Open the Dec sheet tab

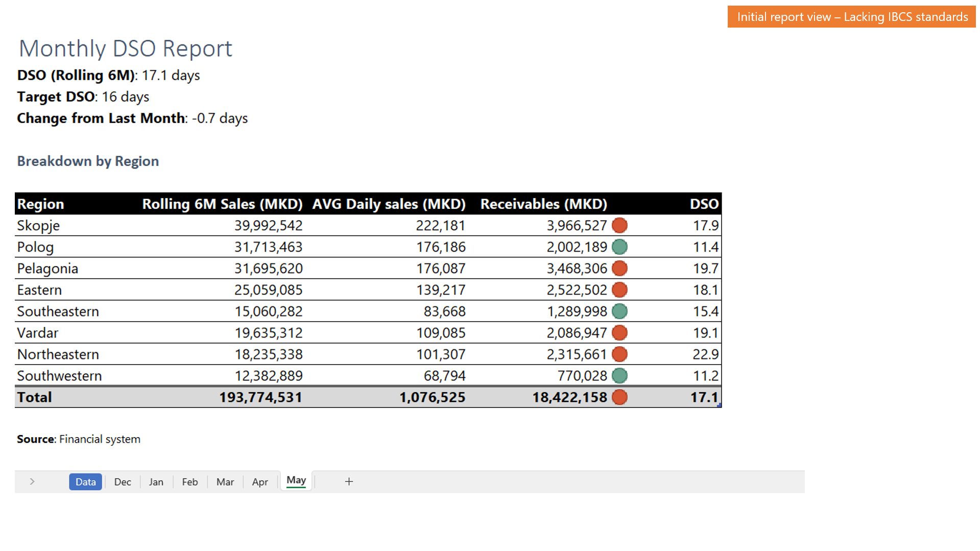click(x=123, y=482)
